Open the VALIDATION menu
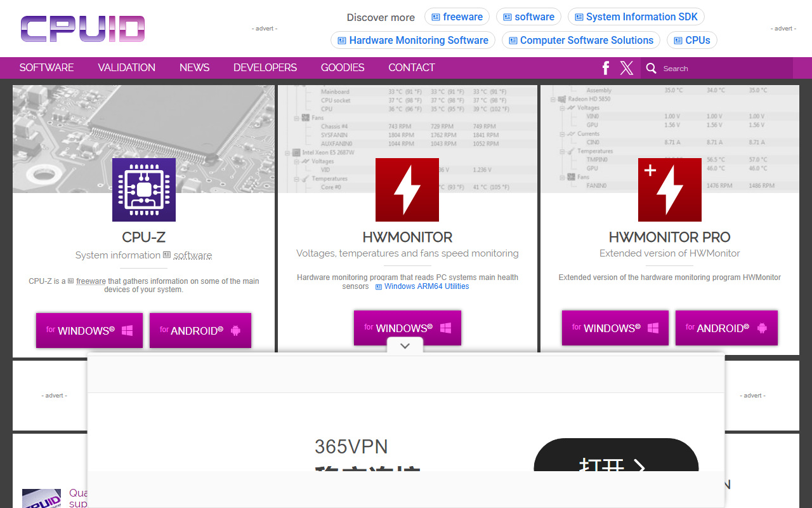Screen dimensions: 812x508 [x=127, y=68]
